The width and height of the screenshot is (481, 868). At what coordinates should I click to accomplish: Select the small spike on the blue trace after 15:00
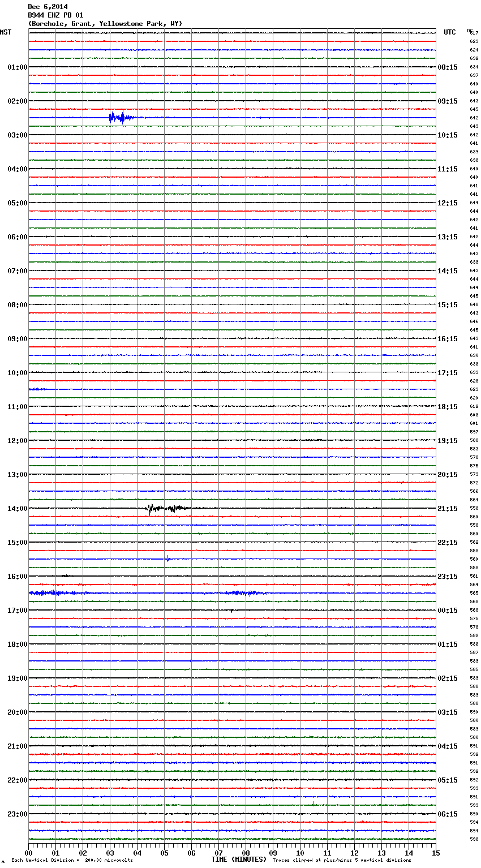pos(167,558)
